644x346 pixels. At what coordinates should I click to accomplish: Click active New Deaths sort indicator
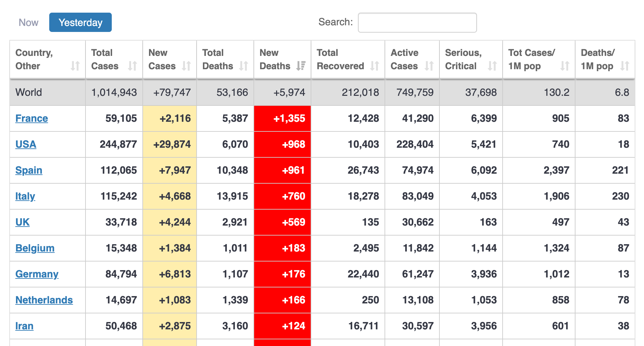click(301, 66)
